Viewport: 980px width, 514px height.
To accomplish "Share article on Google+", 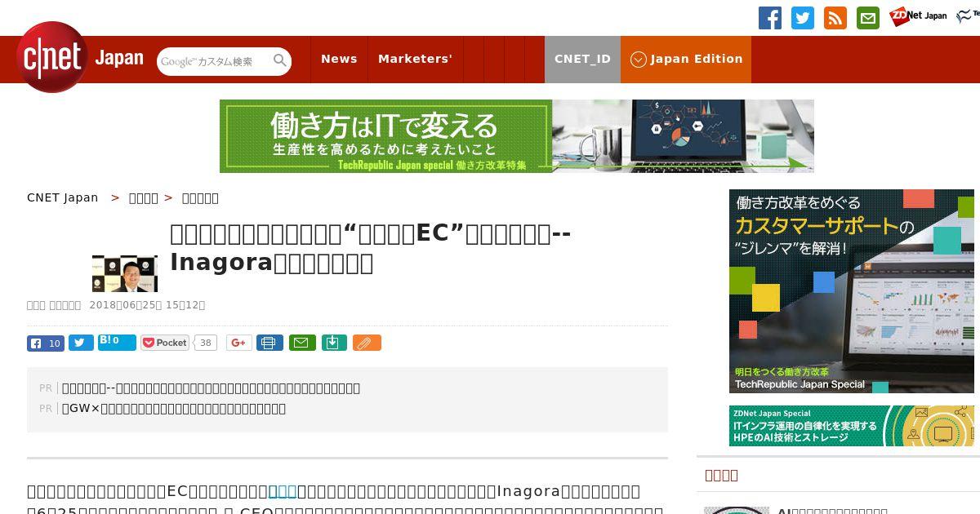I will pos(238,343).
